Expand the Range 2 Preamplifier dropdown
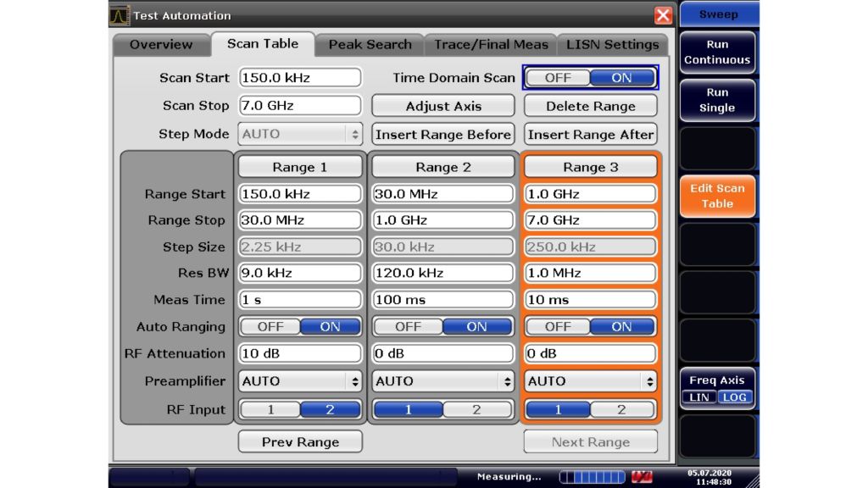 443,381
